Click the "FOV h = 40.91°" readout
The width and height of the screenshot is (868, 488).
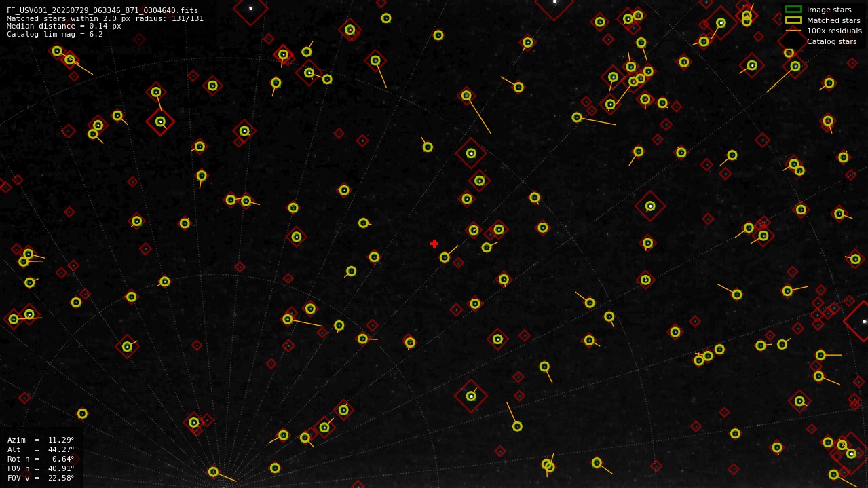pyautogui.click(x=41, y=468)
